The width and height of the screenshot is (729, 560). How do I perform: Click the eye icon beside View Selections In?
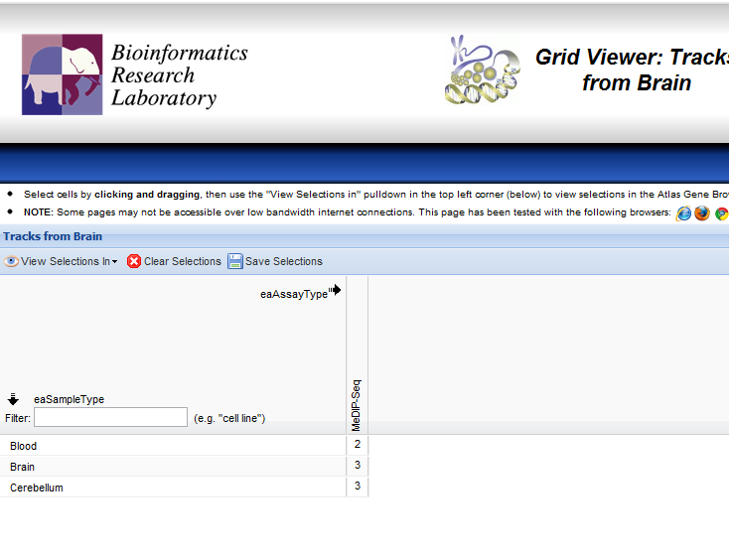[x=12, y=261]
